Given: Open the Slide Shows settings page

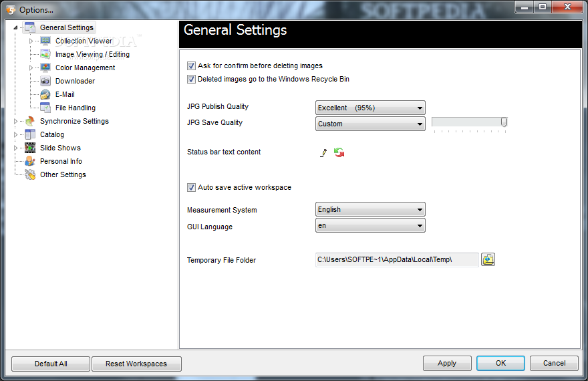Looking at the screenshot, I should (x=60, y=148).
